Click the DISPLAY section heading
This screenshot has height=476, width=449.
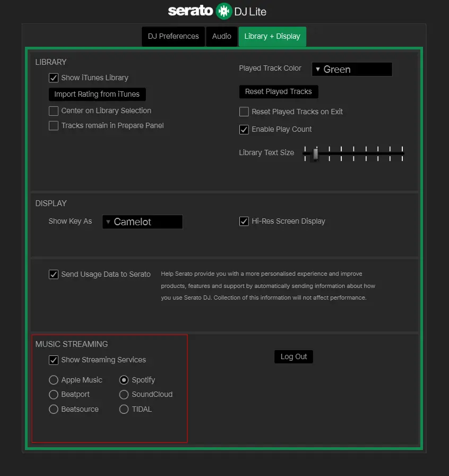51,203
